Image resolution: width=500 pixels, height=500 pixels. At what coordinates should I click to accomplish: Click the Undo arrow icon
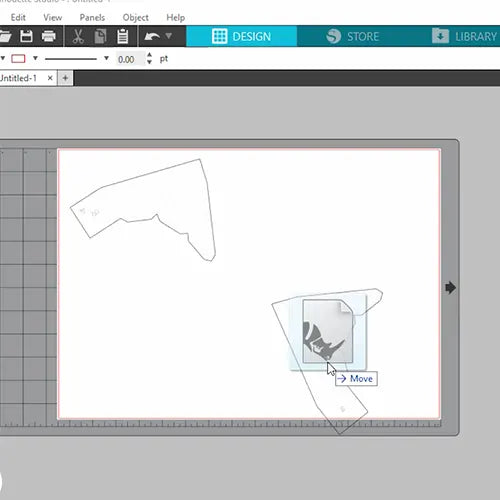[x=152, y=36]
